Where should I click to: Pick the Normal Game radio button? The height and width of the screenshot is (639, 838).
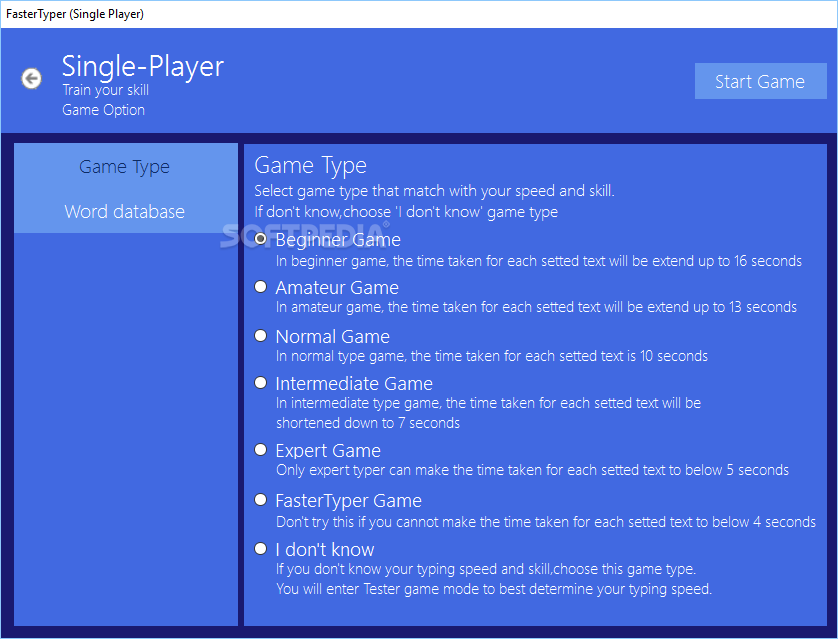tap(261, 336)
